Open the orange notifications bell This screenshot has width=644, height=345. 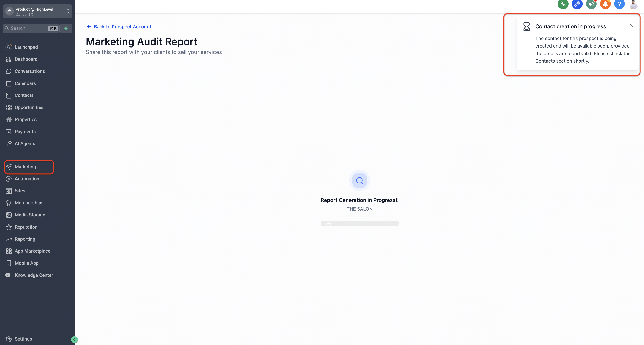(605, 4)
